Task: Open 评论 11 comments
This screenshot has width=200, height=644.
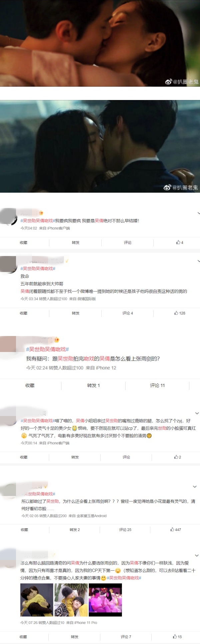Action: coord(157,385)
